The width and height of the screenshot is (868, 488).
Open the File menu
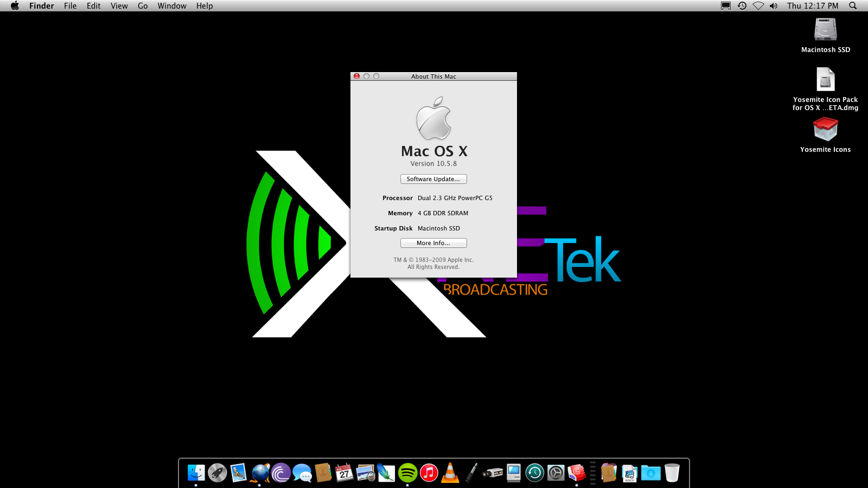(x=71, y=6)
